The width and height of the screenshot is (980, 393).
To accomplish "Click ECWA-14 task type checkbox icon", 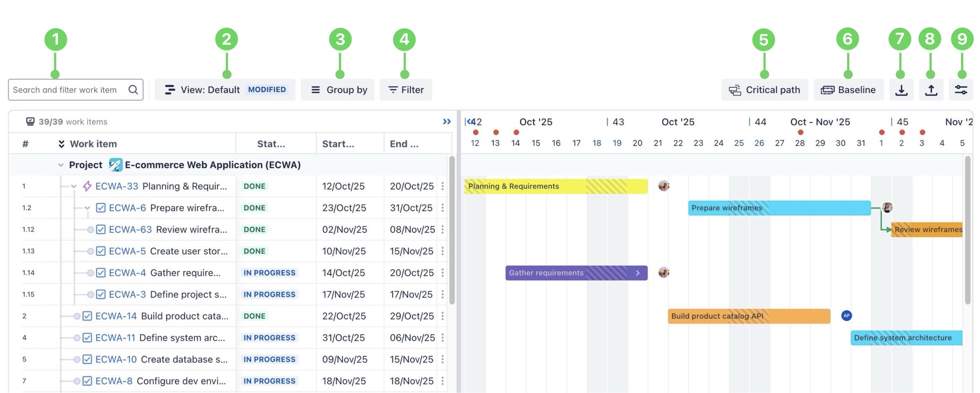I will pos(87,316).
